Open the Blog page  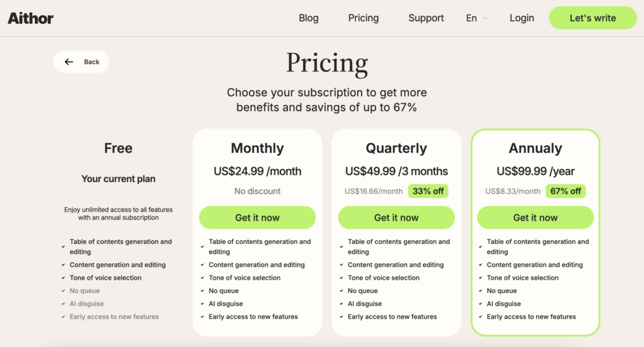pos(308,18)
